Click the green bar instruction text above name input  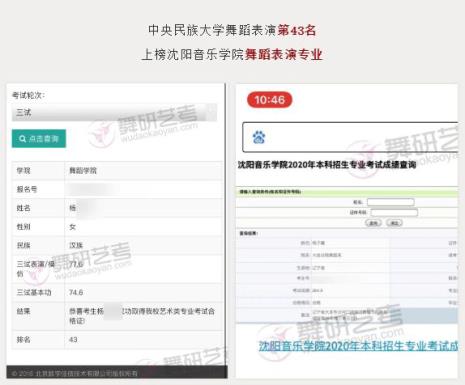270,192
